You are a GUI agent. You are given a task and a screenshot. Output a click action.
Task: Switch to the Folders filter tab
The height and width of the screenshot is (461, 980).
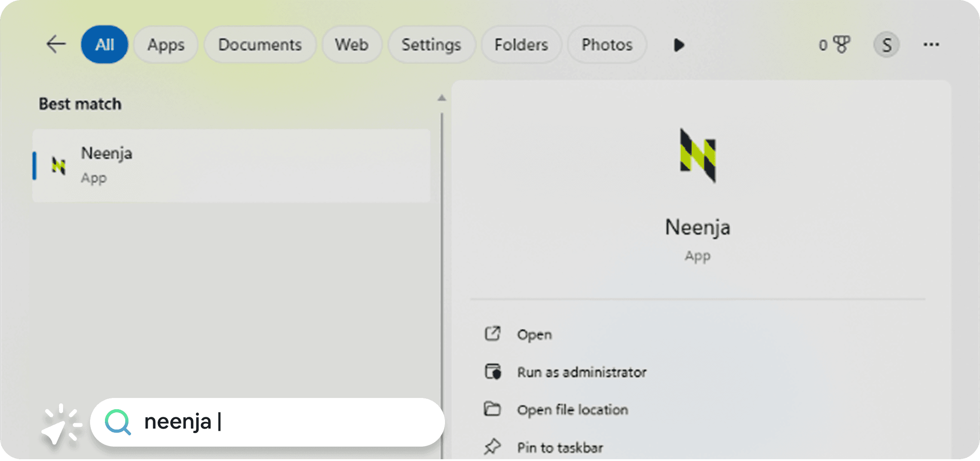[x=521, y=45]
